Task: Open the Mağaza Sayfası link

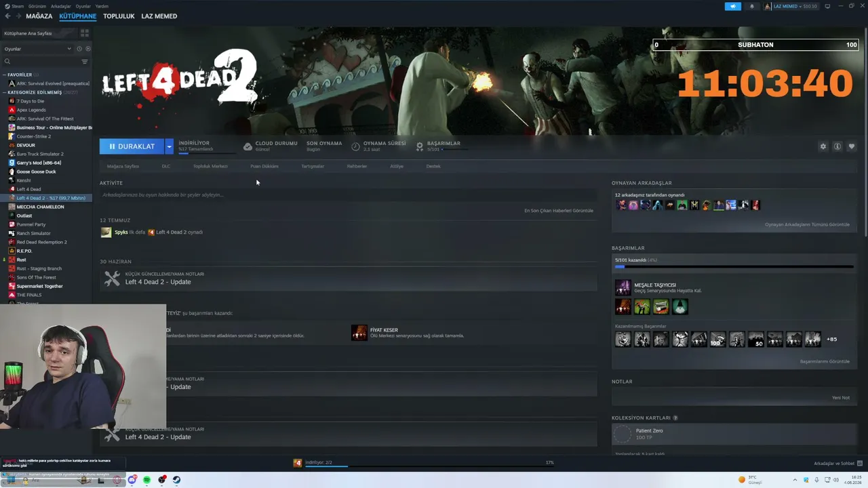Action: (123, 166)
